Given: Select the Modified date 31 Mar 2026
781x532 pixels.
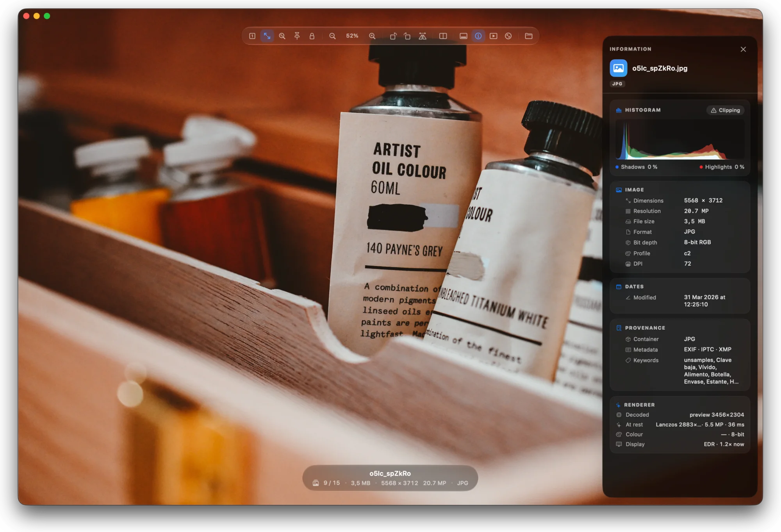Looking at the screenshot, I should [x=704, y=301].
